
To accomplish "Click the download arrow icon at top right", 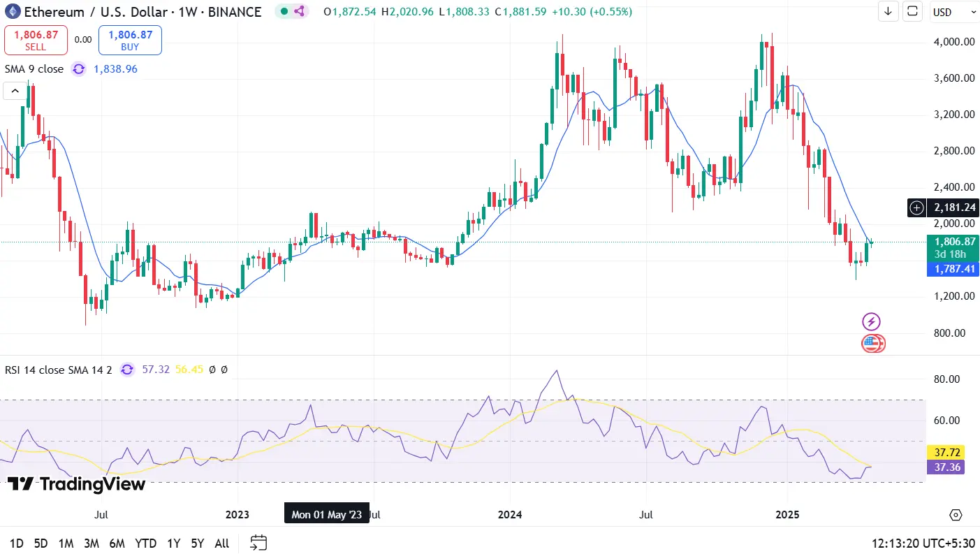I will coord(888,11).
